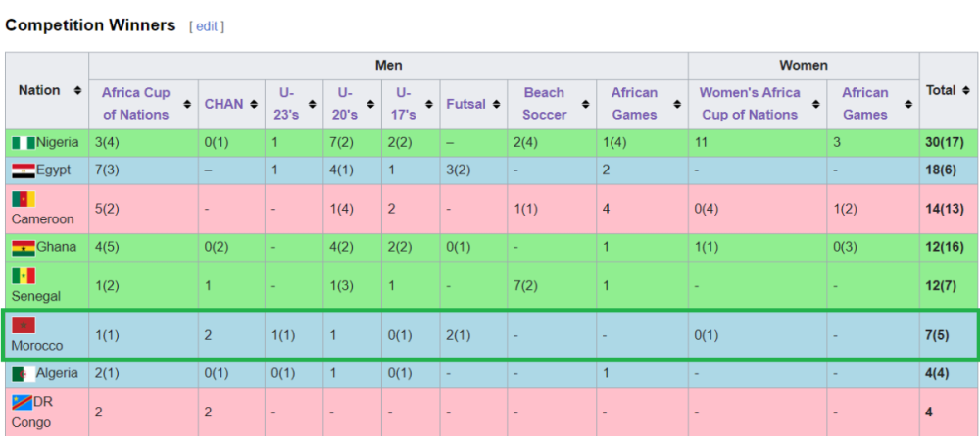The height and width of the screenshot is (436, 980).
Task: Click the Nigeria flag icon
Action: point(24,143)
